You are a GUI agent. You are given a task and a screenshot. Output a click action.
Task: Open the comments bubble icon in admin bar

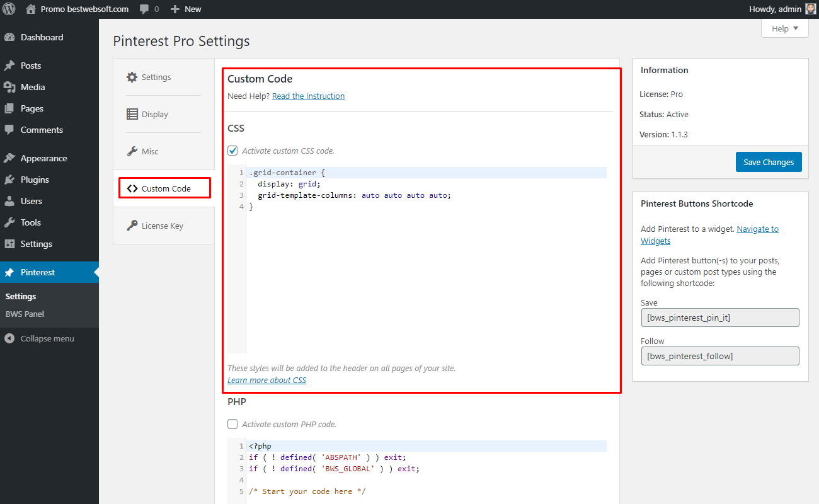pyautogui.click(x=144, y=9)
